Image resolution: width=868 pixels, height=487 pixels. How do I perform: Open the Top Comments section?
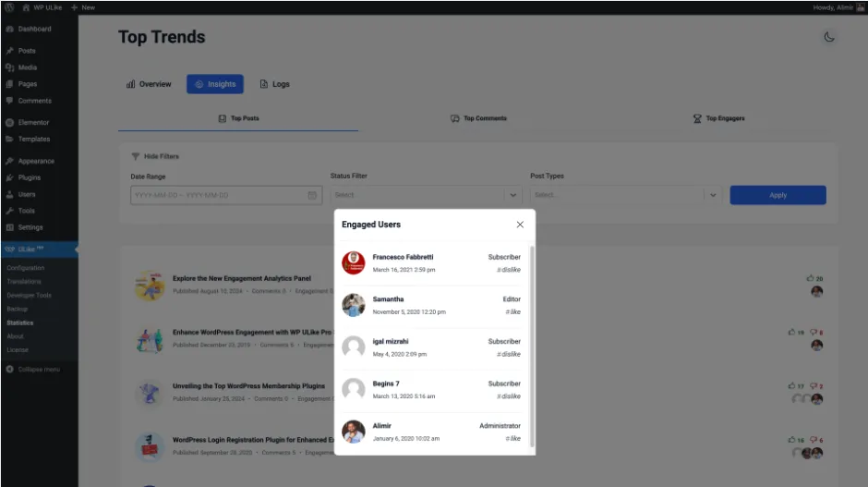(x=478, y=118)
